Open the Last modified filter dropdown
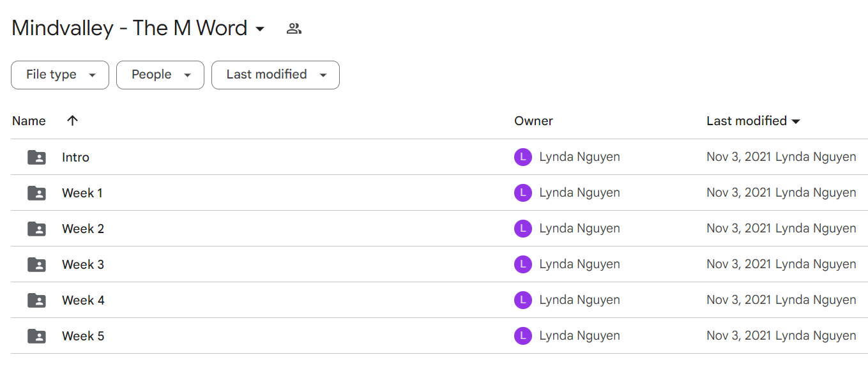 (275, 75)
